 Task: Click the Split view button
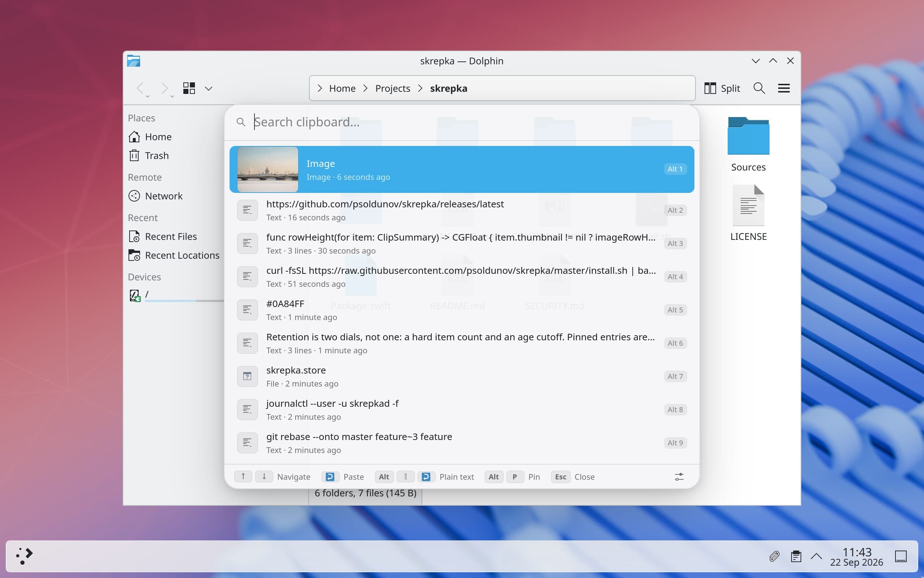pos(722,88)
